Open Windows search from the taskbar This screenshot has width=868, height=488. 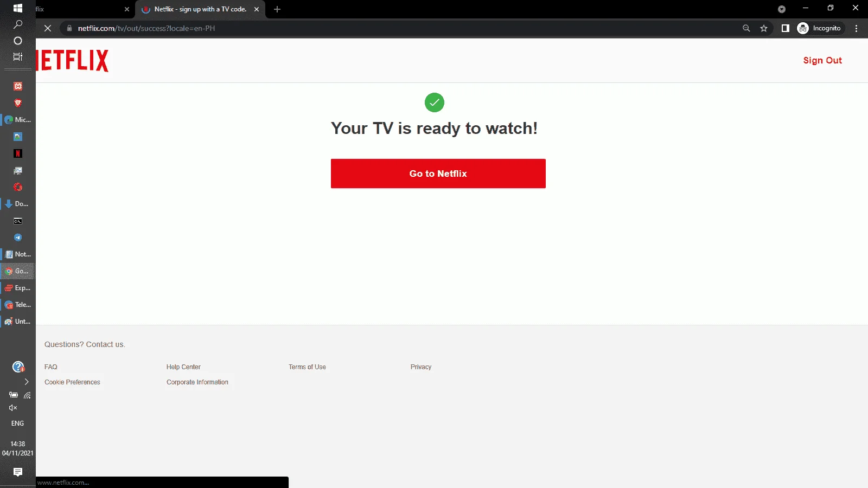(17, 24)
